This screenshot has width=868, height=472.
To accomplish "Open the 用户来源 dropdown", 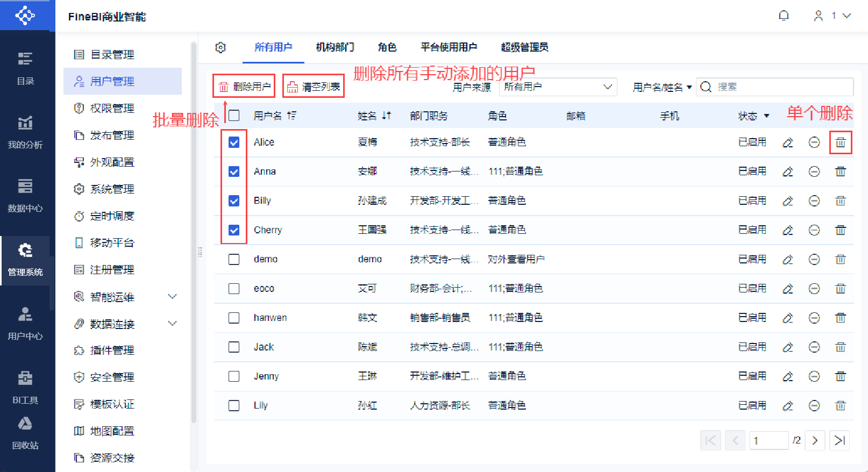I will point(558,87).
